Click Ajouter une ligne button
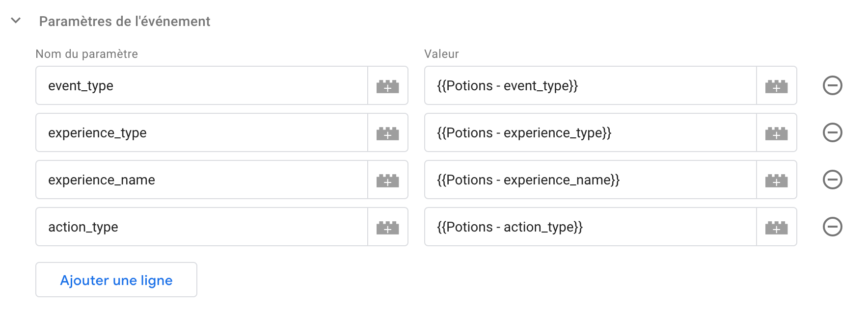 click(x=116, y=280)
